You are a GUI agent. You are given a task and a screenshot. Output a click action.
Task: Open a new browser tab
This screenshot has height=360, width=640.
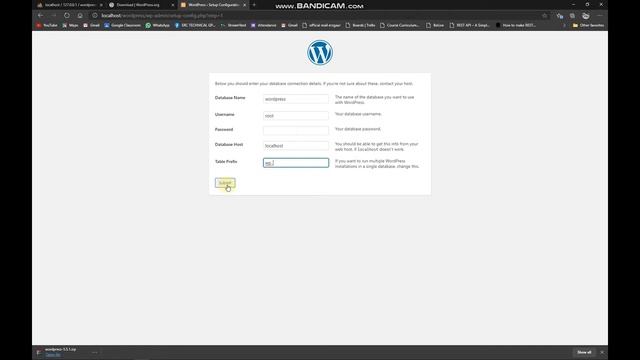[x=254, y=5]
